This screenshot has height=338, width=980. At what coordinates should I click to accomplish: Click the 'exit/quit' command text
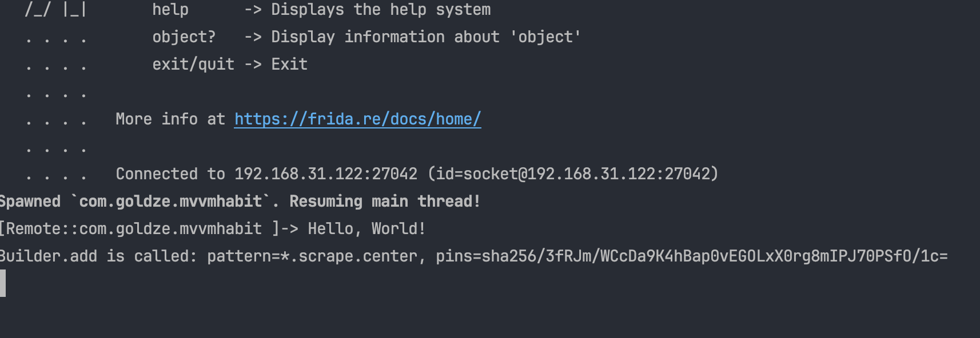click(193, 65)
